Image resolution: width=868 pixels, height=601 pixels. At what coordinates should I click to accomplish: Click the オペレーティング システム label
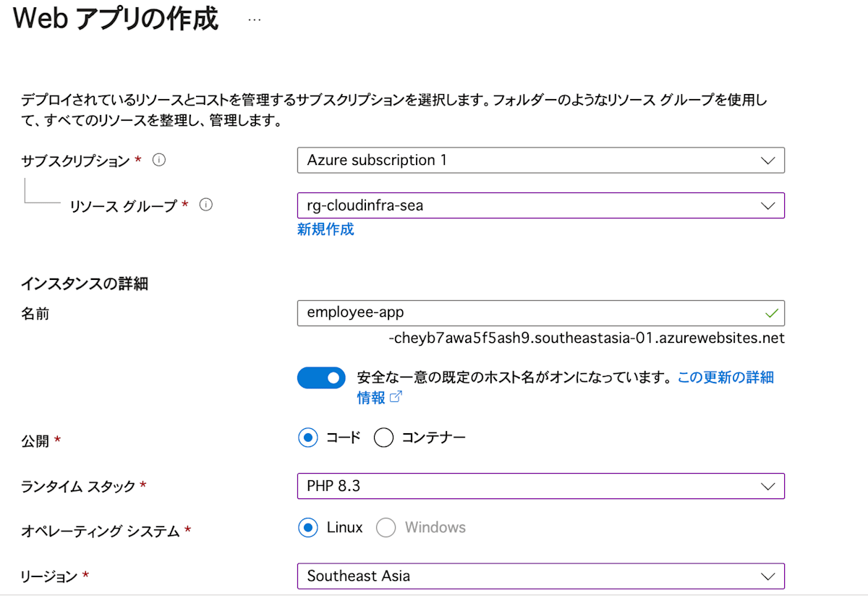pos(100,532)
